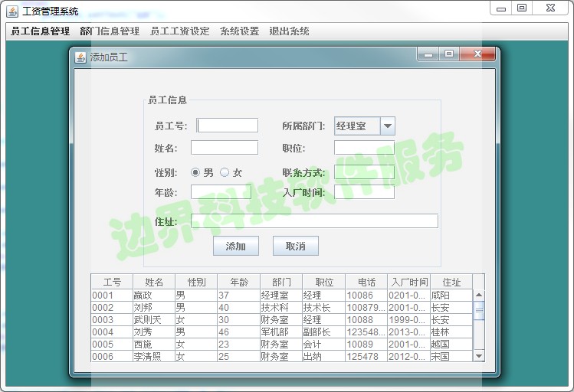
Task: Click the 技术科 department cell
Action: point(281,308)
